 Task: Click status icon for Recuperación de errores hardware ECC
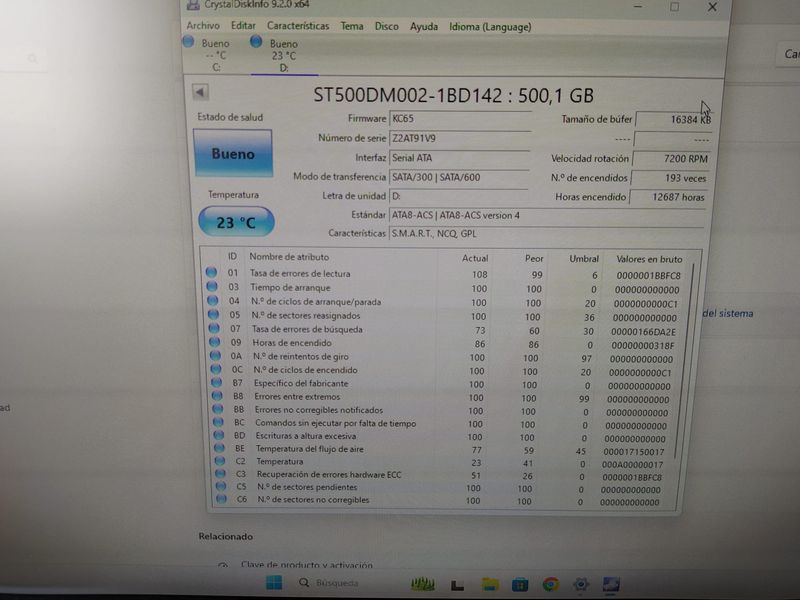click(x=220, y=473)
